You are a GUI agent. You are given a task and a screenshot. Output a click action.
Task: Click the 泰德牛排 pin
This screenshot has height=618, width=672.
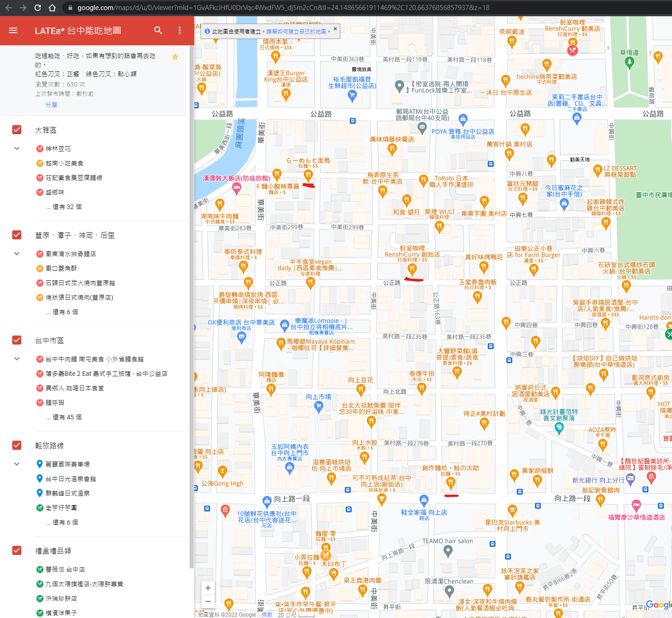point(422,389)
